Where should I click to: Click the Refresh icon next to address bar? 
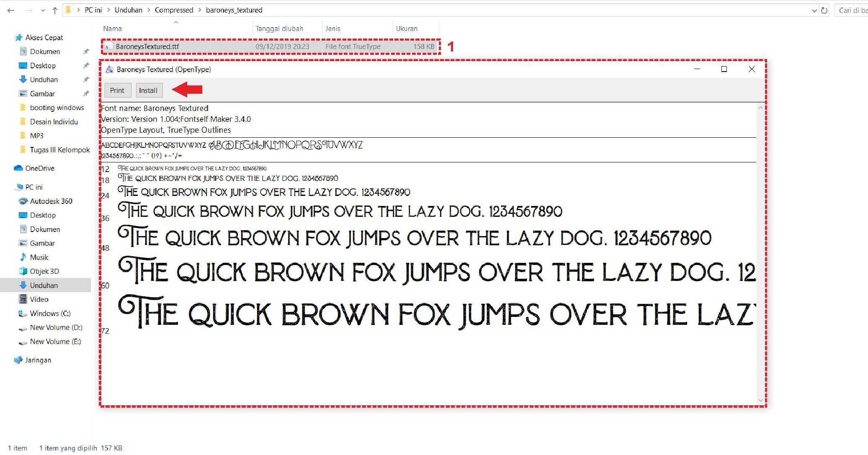click(824, 10)
